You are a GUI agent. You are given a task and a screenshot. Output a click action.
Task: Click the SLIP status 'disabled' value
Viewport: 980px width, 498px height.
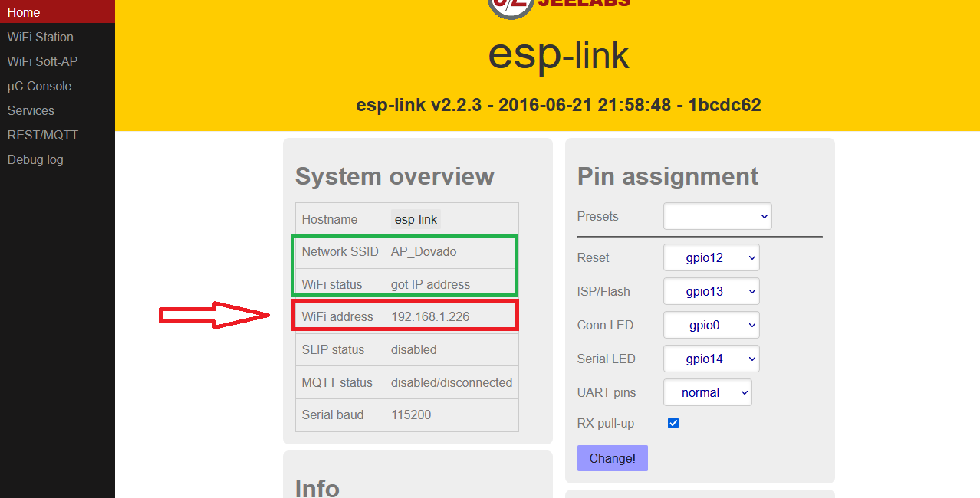point(413,349)
